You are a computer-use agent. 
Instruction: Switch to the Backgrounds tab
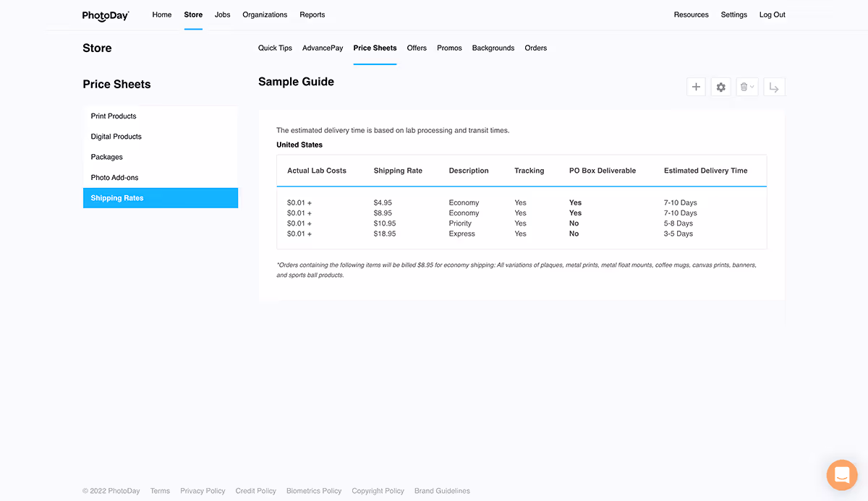[x=493, y=48]
